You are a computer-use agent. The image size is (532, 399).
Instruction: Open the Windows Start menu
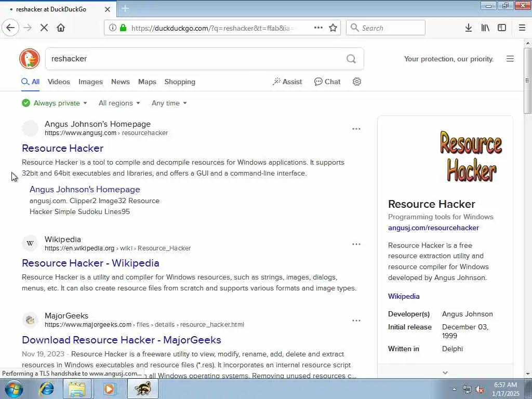(x=14, y=389)
